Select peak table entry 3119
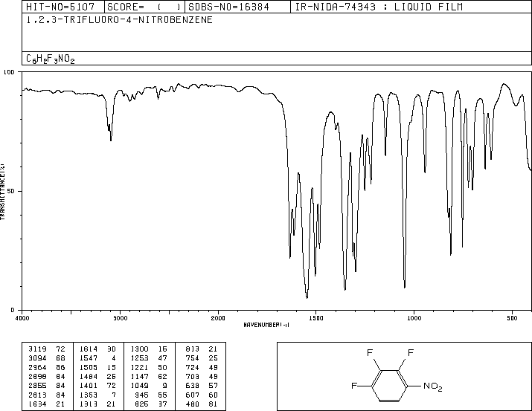This screenshot has width=532, height=411. coord(37,349)
